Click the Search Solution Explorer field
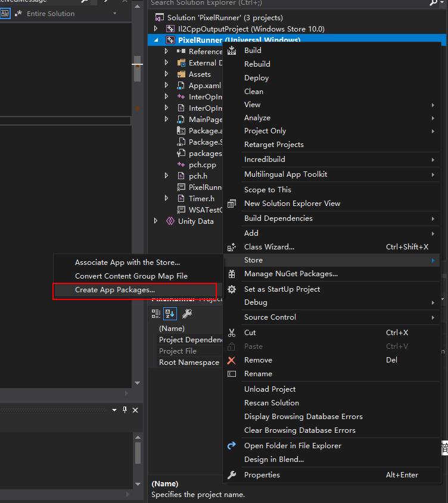The height and width of the screenshot is (503, 448). (x=286, y=3)
